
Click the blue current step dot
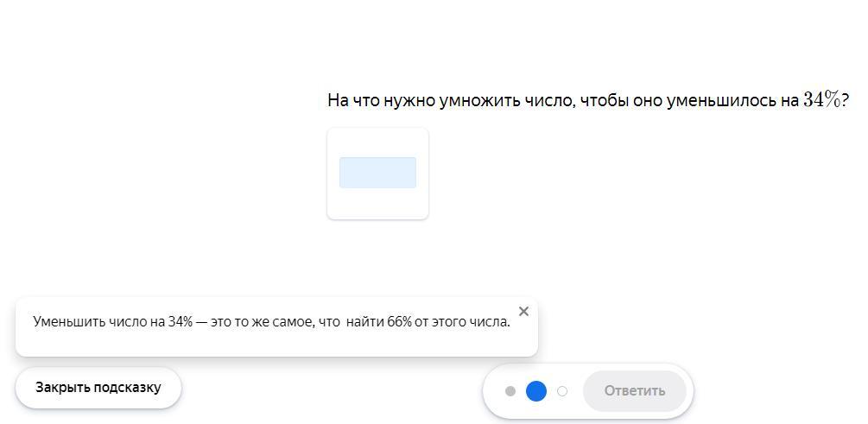point(536,391)
